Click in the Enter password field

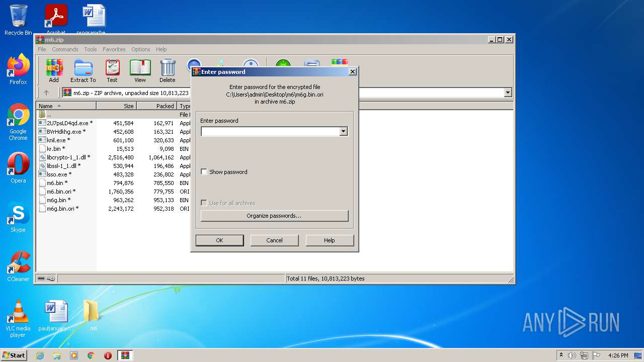pos(270,132)
